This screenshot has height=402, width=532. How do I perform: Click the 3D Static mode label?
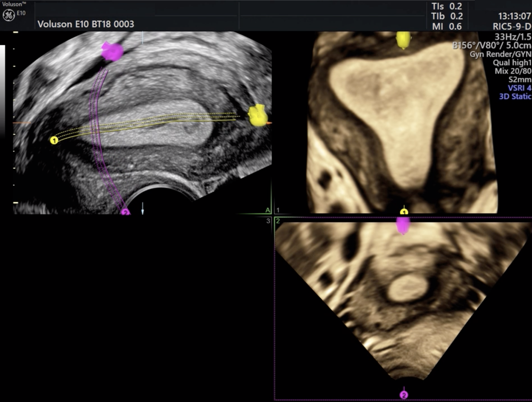[x=515, y=96]
